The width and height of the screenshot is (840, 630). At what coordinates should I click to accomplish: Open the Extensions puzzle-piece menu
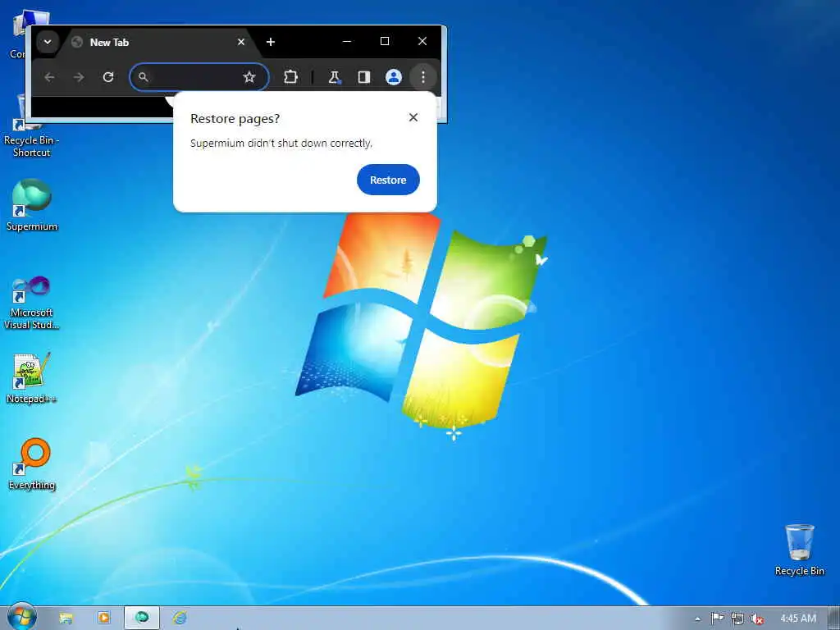[290, 77]
